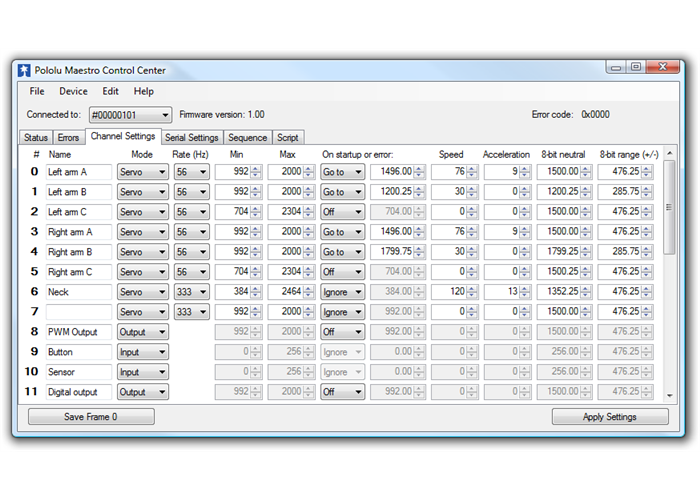Open Mode dropdown for Button channel
The width and height of the screenshot is (700, 500).
coord(142,352)
